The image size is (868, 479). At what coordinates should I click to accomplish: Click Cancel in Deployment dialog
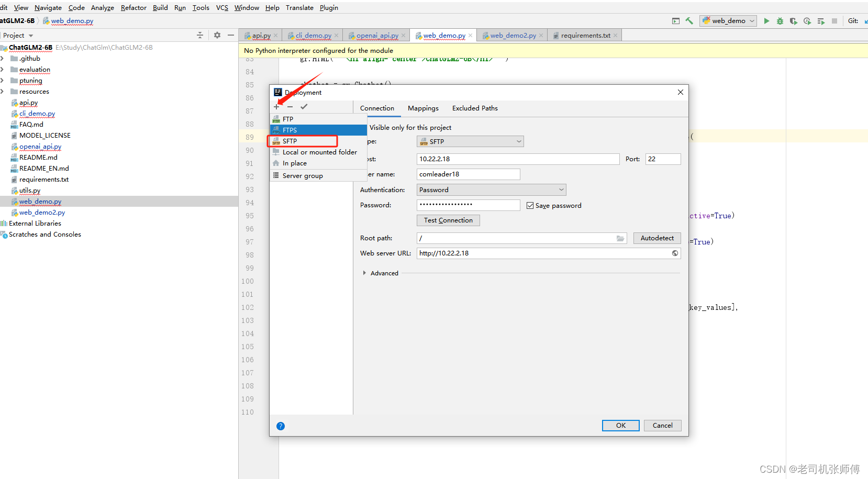663,426
